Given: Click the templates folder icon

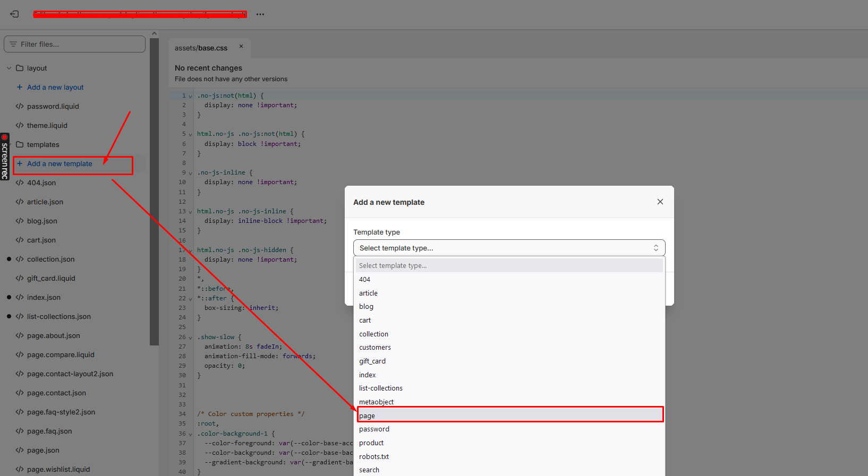Looking at the screenshot, I should tap(20, 144).
